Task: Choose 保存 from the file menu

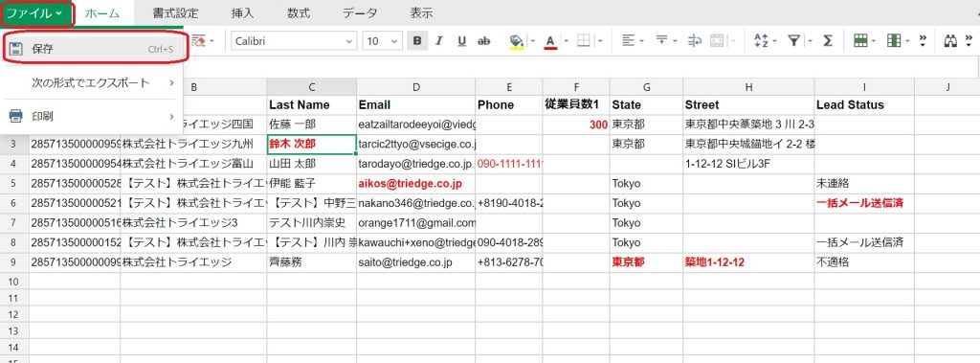Action: pos(95,48)
